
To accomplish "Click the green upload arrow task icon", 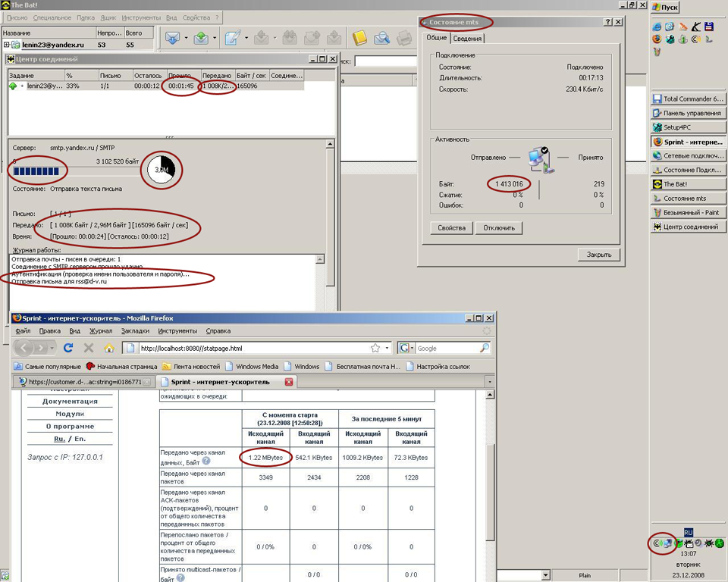I will [13, 86].
